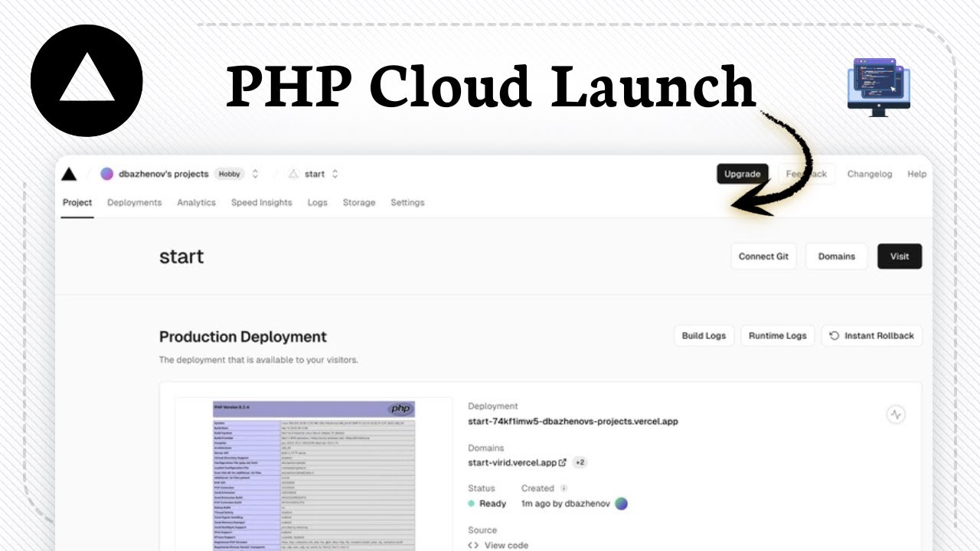980x551 pixels.
Task: Switch to the Deployments tab
Action: [x=135, y=203]
